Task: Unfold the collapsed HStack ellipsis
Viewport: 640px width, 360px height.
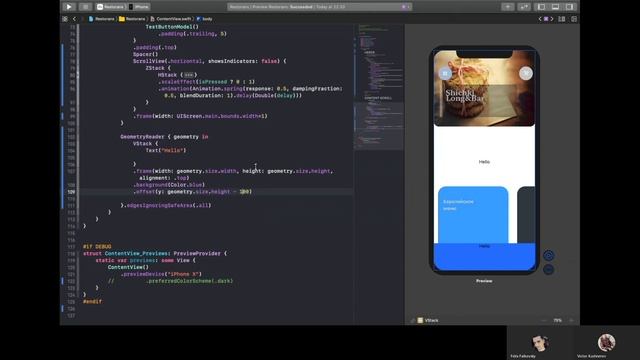Action: 188,75
